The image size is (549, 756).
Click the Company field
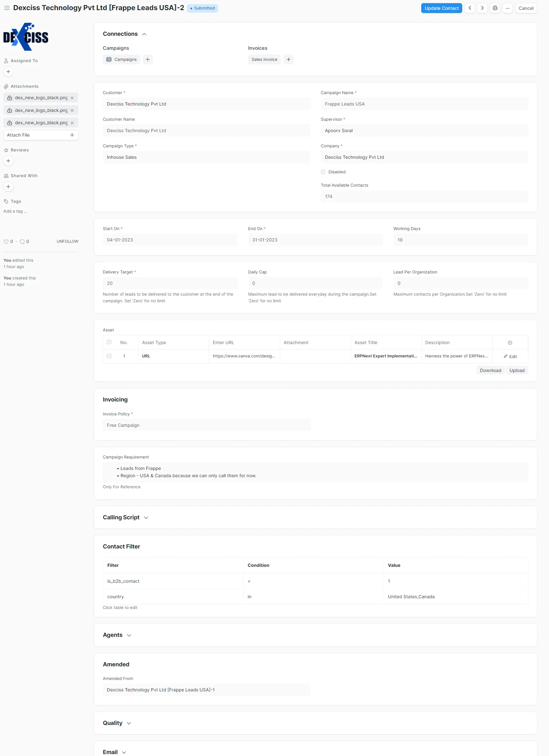pos(424,157)
